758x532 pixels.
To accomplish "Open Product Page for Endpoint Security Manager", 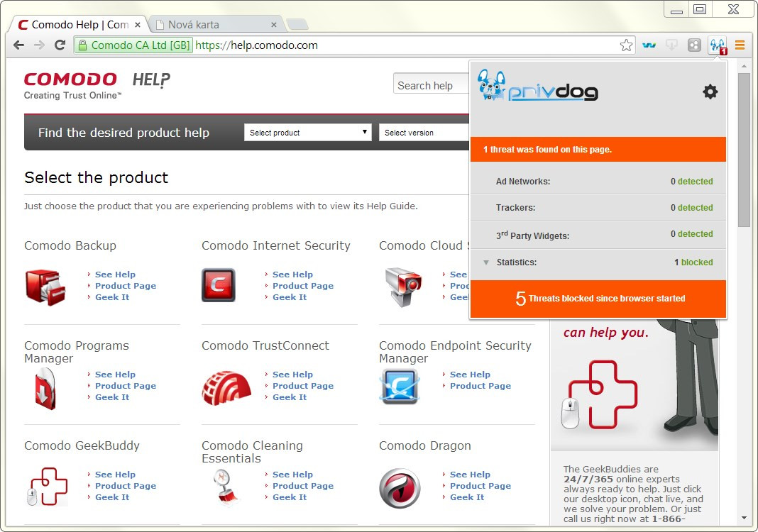I will pos(480,386).
